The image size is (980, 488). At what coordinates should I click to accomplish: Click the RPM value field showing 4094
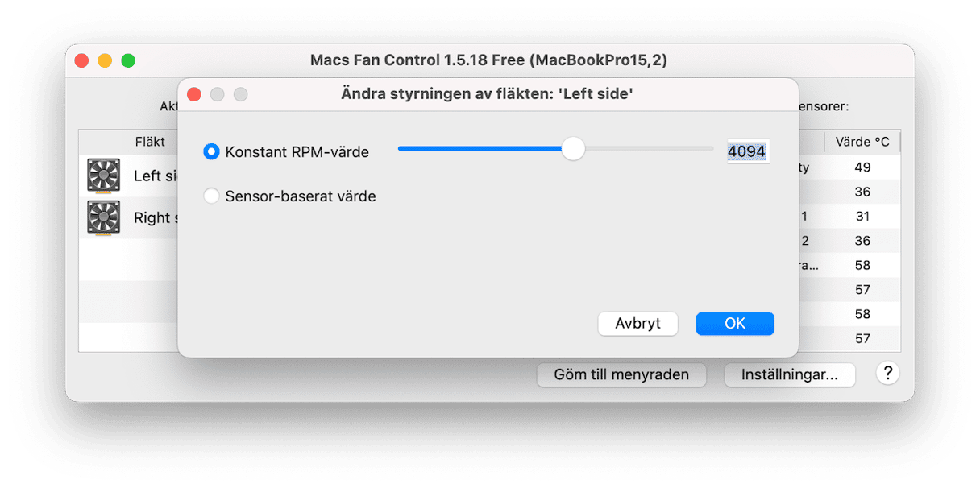pos(746,151)
